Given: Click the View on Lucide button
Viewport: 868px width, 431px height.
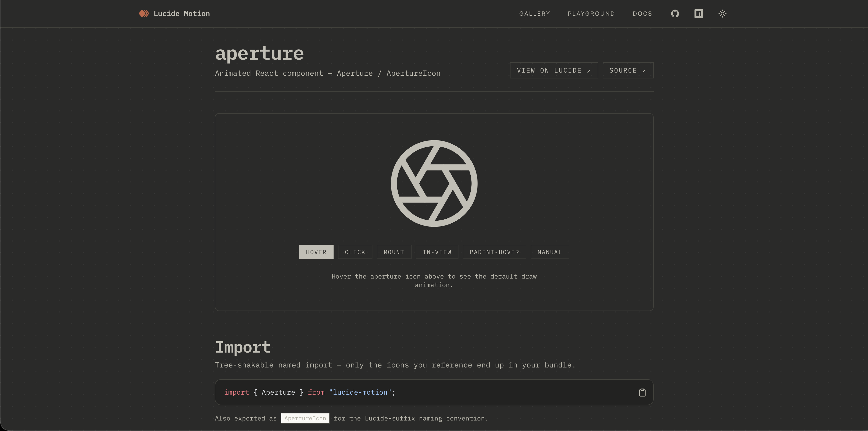Looking at the screenshot, I should (x=554, y=70).
